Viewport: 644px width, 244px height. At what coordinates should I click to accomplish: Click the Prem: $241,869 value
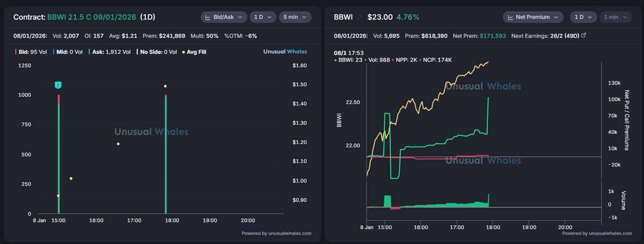[x=164, y=36]
